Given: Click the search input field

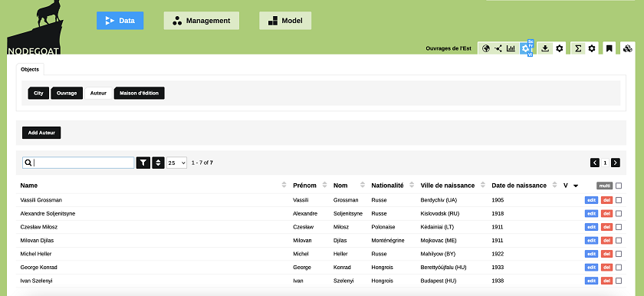Looking at the screenshot, I should 78,163.
